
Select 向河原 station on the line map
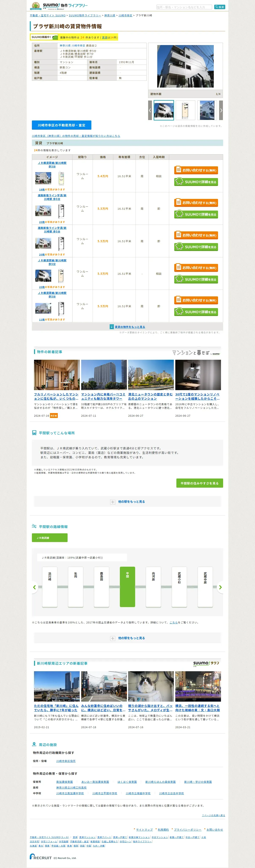pyautogui.click(x=153, y=587)
